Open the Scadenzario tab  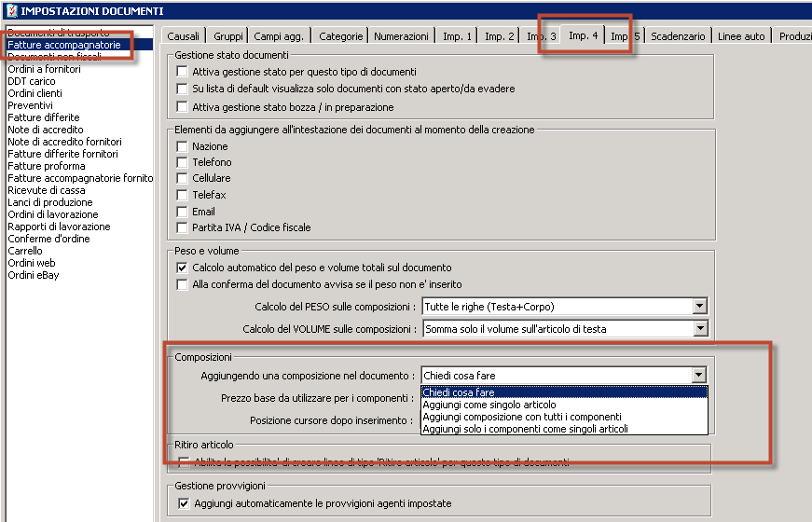pyautogui.click(x=678, y=36)
